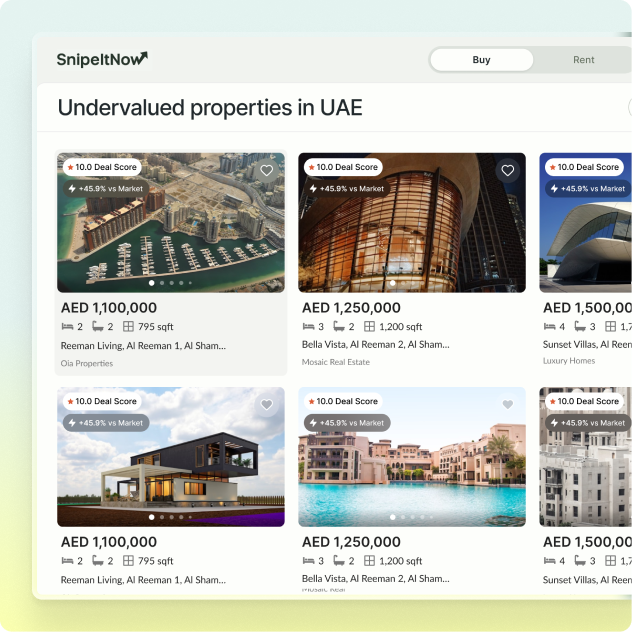Toggle heart on black modern house listing
The height and width of the screenshot is (632, 632).
[266, 405]
